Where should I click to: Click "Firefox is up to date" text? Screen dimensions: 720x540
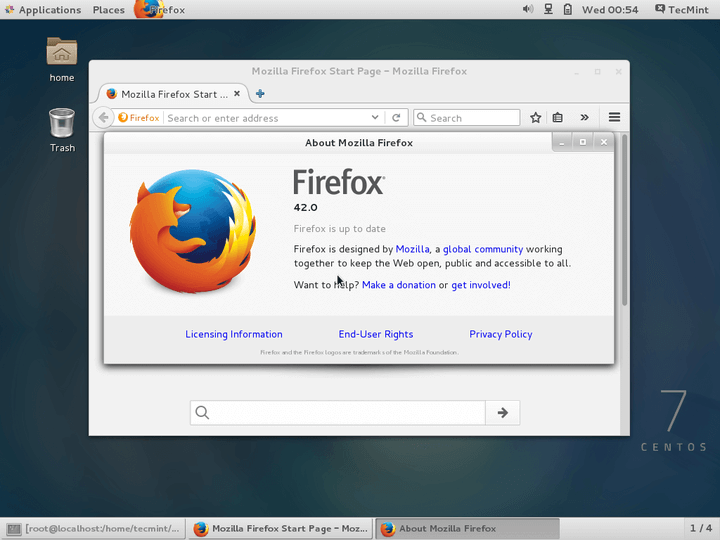[340, 229]
